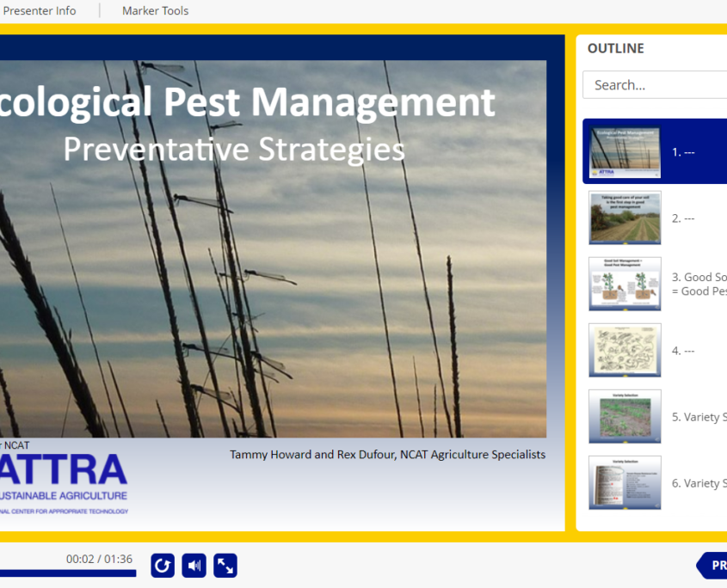The width and height of the screenshot is (727, 588).
Task: Select outline item labeled '2. ---'
Action: pos(683,218)
